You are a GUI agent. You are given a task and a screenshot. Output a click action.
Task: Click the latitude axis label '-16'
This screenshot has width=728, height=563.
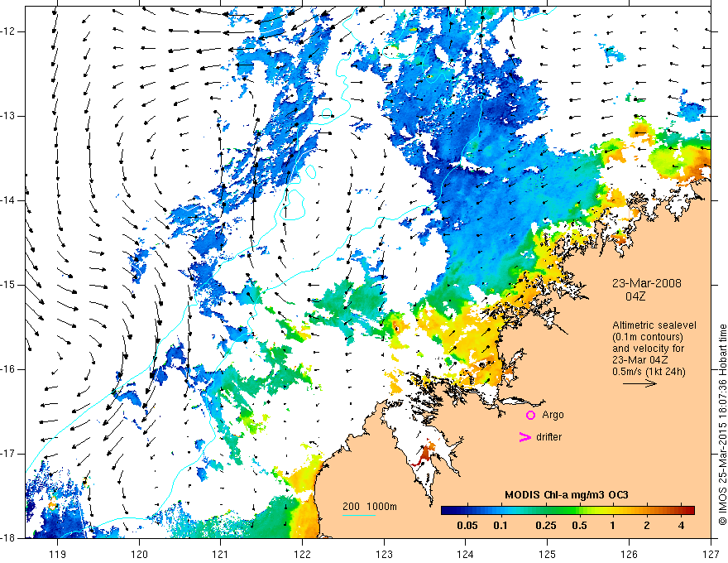coord(9,369)
